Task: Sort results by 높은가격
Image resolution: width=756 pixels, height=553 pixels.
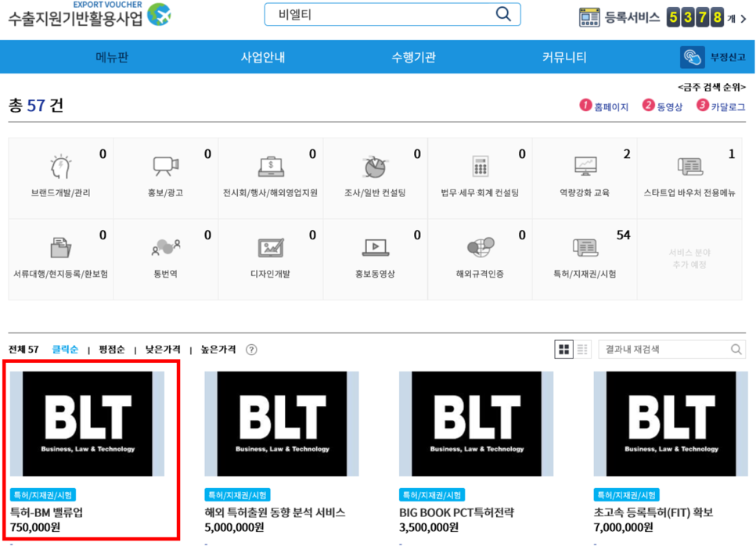Action: tap(218, 349)
